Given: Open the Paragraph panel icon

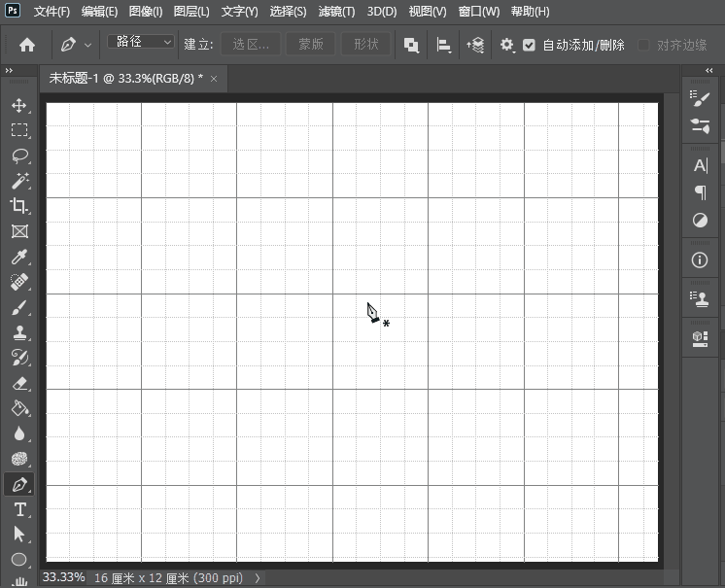Looking at the screenshot, I should coord(700,192).
